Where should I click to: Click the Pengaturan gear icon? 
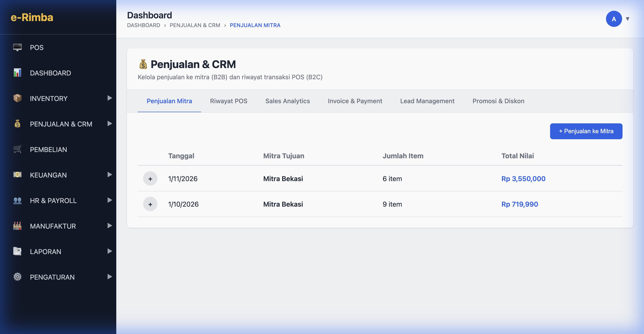pyautogui.click(x=17, y=277)
